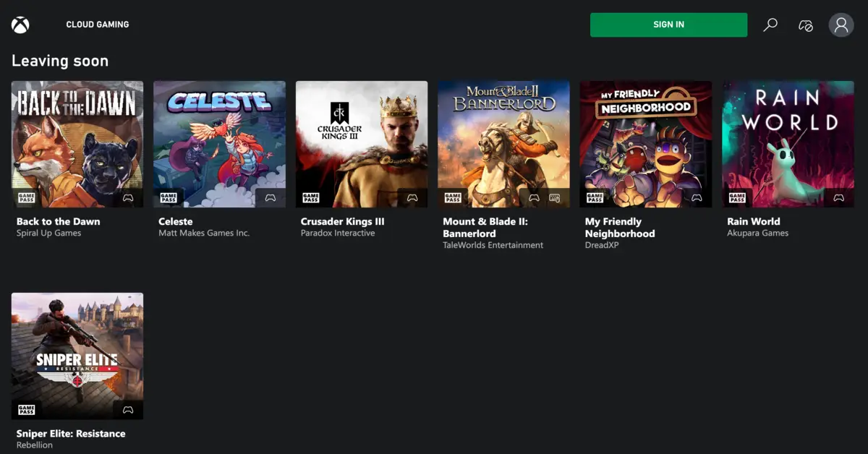The width and height of the screenshot is (868, 454).
Task: Open the Mount & Blade II: Bannerlord title
Action: 485,228
